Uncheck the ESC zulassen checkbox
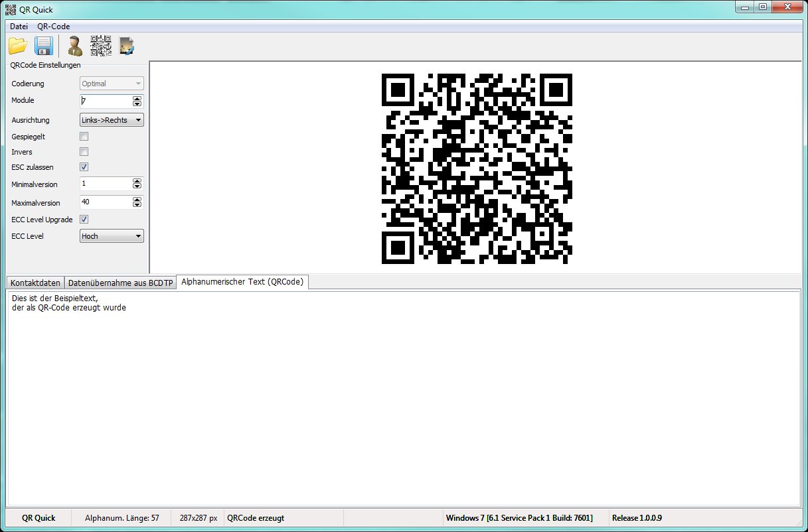808x532 pixels. point(84,167)
